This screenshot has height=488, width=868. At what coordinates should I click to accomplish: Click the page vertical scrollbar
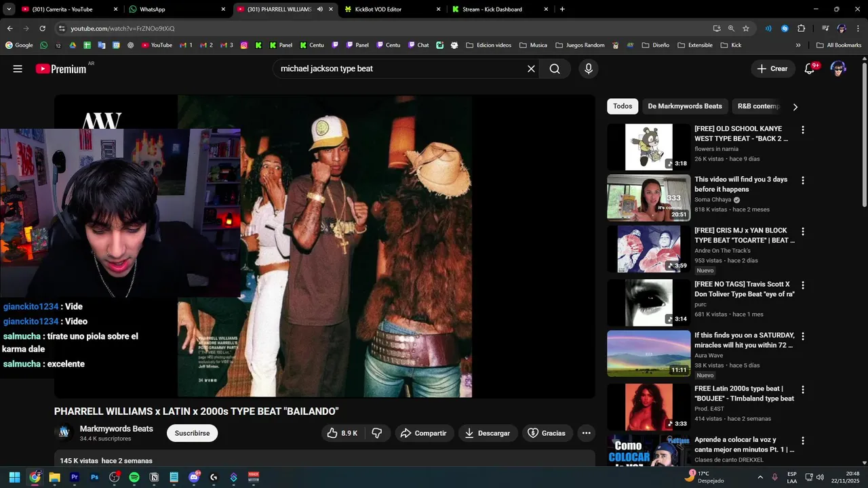[x=864, y=136]
